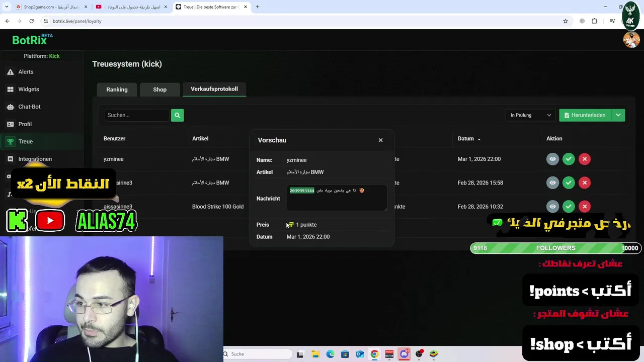This screenshot has height=362, width=644.
Task: Switch to the Ranking tab
Action: coord(117,89)
